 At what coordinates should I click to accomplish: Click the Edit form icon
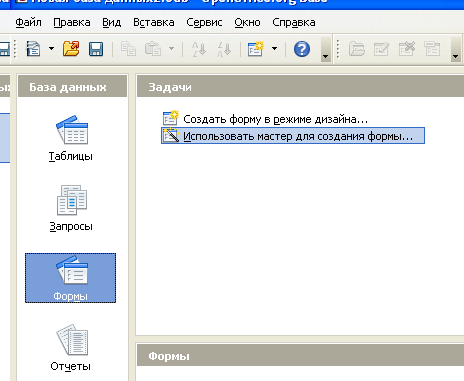pyautogui.click(x=381, y=49)
